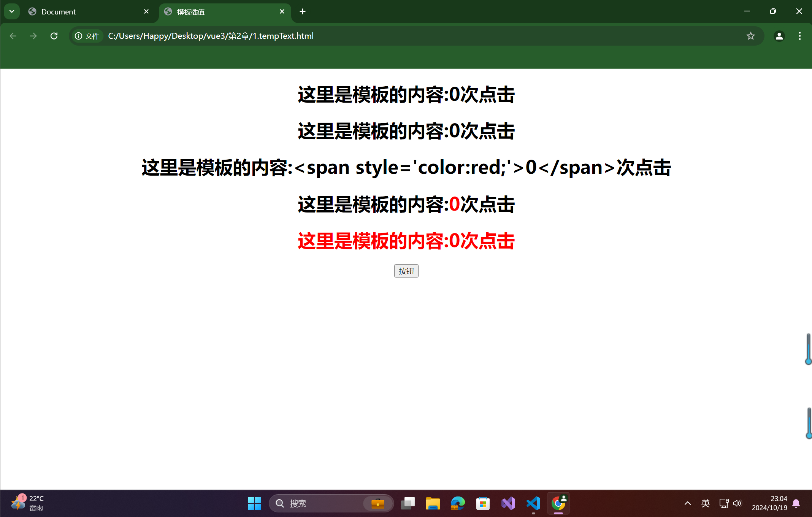Open File Explorer from the taskbar
The image size is (812, 517).
(432, 503)
